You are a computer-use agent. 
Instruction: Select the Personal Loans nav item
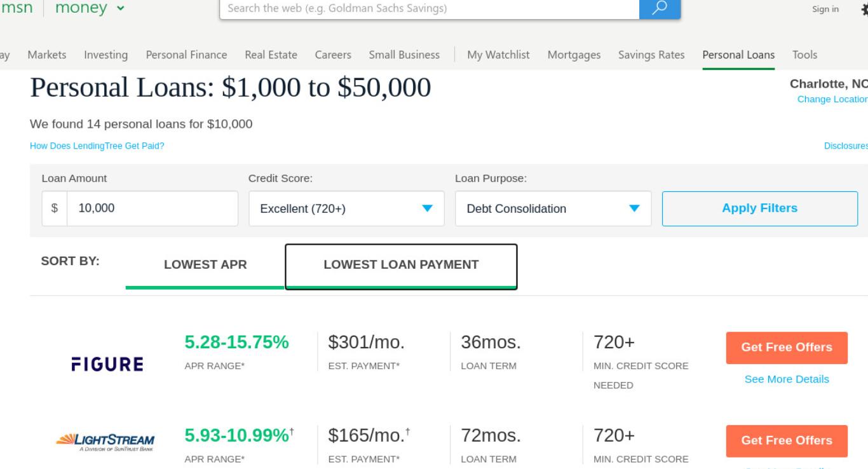(x=738, y=55)
